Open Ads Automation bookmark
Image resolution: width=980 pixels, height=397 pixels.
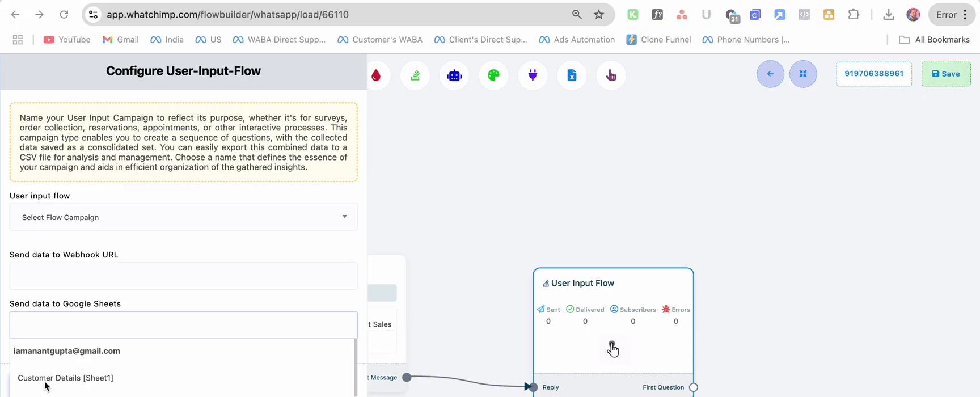click(x=577, y=40)
